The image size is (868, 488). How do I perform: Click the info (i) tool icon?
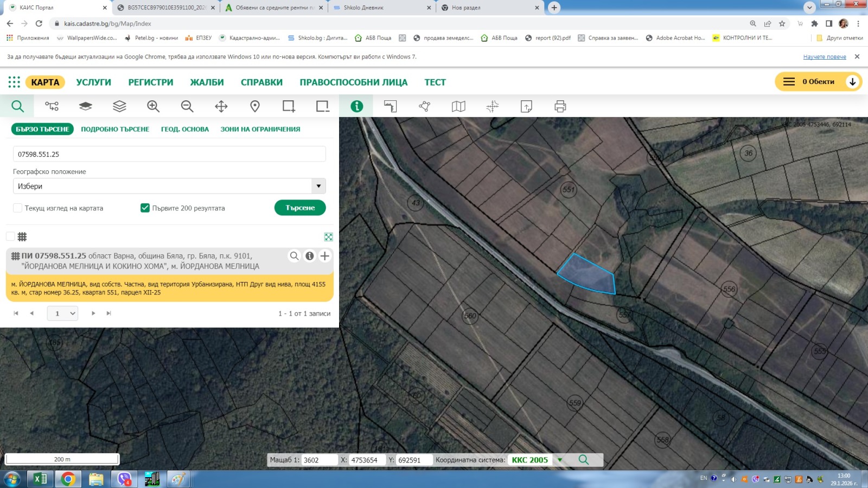356,106
